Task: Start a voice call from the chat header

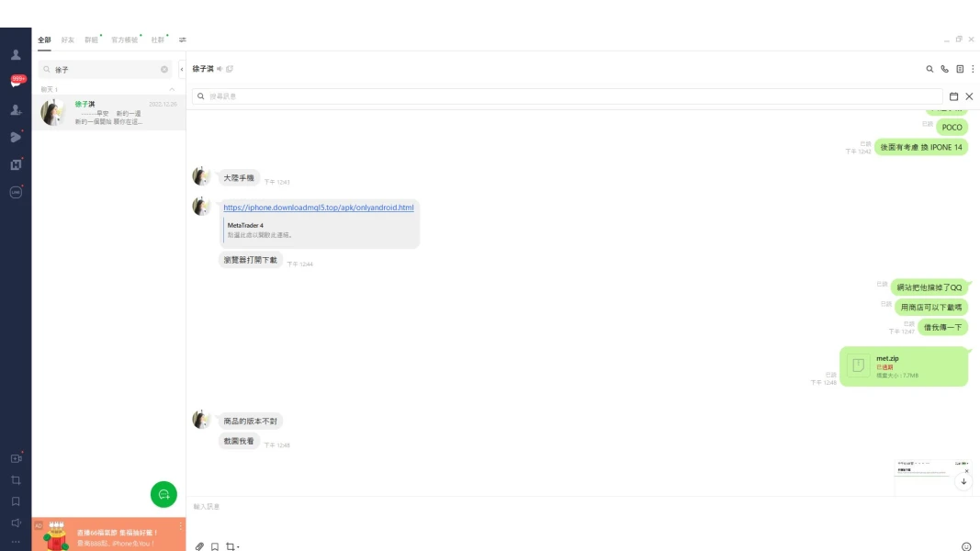Action: click(943, 68)
